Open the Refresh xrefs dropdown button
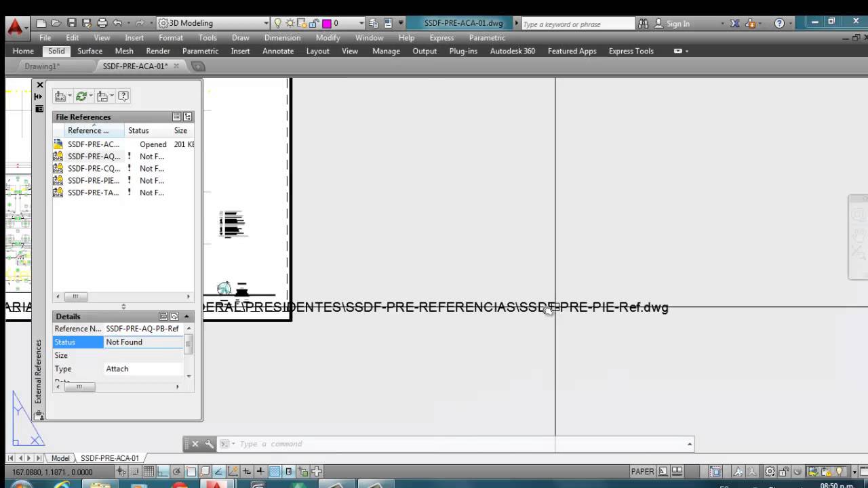The width and height of the screenshot is (868, 488). [84, 96]
